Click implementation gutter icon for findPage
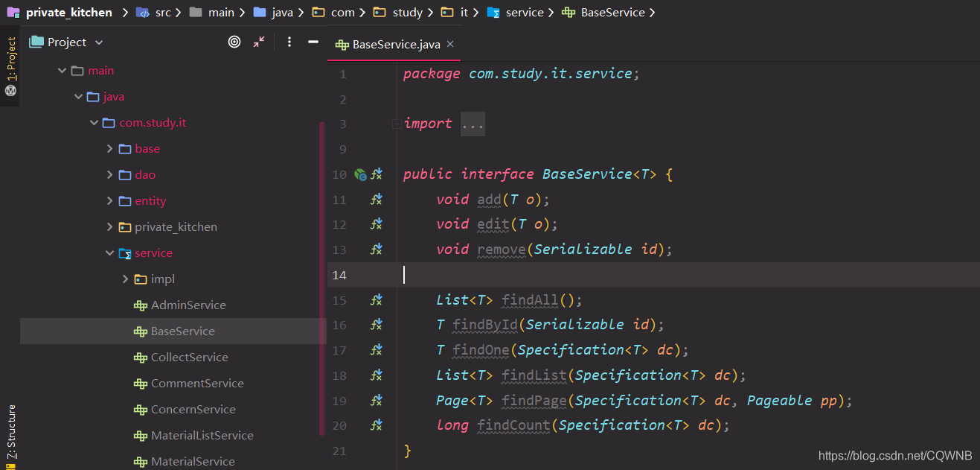This screenshot has width=980, height=470. pos(377,400)
